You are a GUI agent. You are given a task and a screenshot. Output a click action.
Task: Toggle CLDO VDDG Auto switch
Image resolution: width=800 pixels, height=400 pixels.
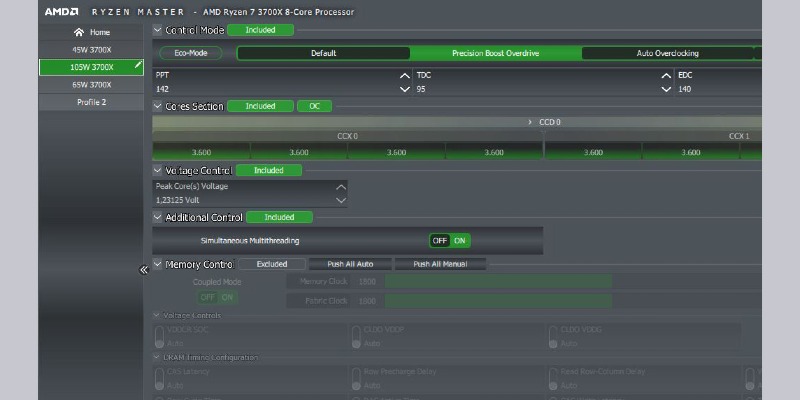coord(553,337)
